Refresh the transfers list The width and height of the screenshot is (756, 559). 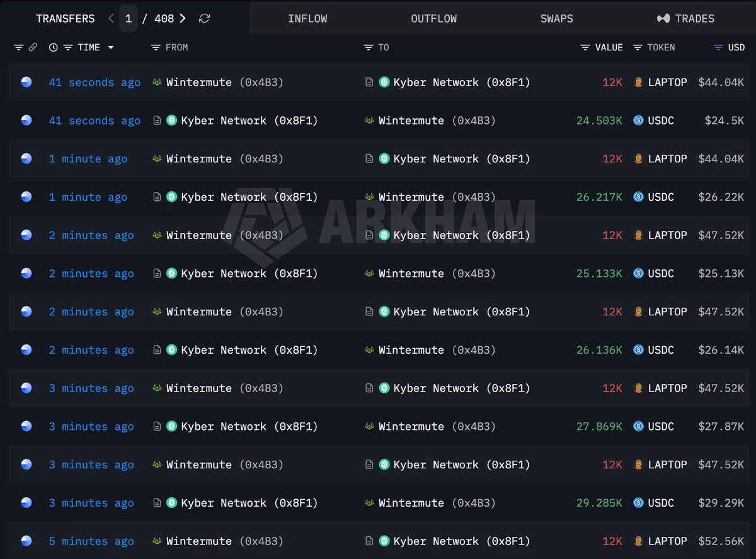[204, 18]
